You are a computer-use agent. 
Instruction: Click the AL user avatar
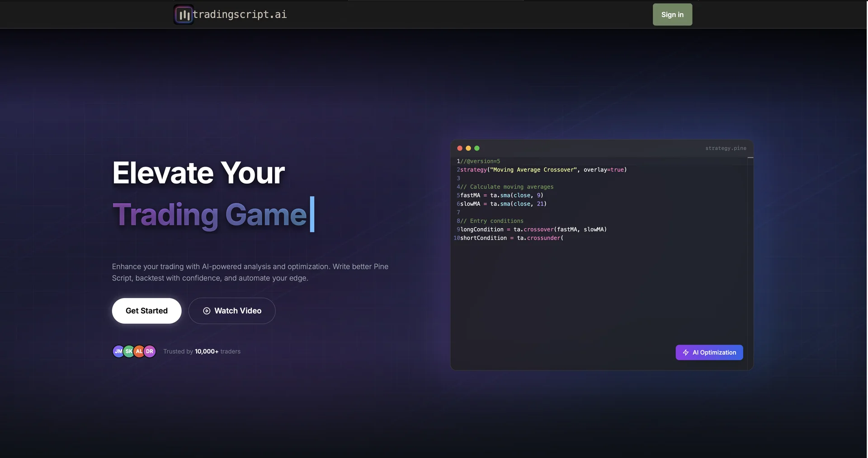(x=139, y=351)
